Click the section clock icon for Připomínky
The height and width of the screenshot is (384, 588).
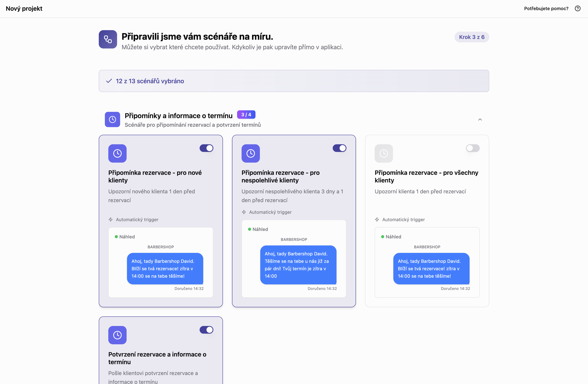click(112, 119)
